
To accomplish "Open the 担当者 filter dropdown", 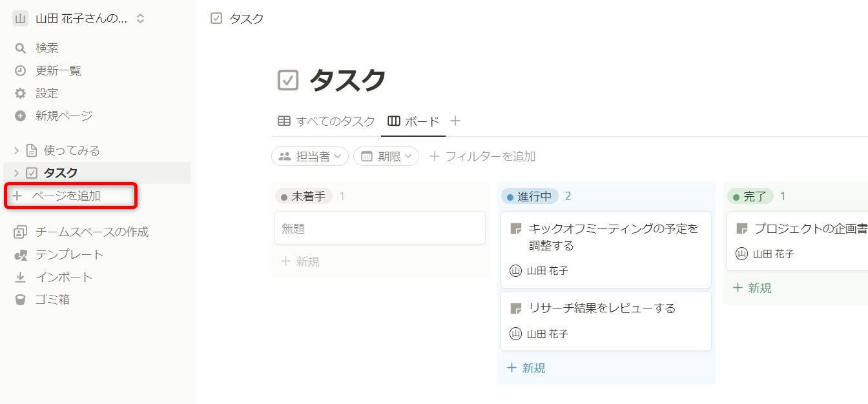I will (x=310, y=156).
